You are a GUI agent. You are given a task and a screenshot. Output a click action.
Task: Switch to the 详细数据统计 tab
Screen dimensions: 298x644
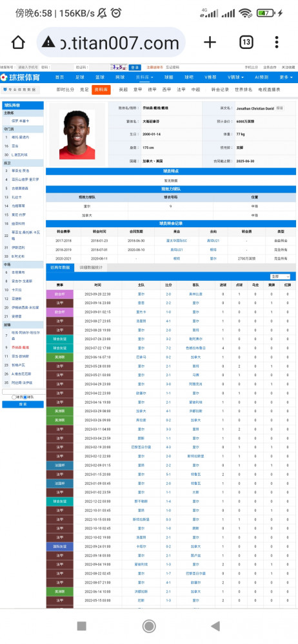pyautogui.click(x=91, y=267)
